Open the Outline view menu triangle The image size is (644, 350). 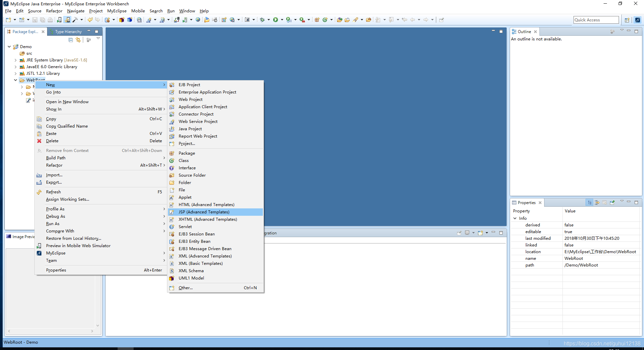622,30
